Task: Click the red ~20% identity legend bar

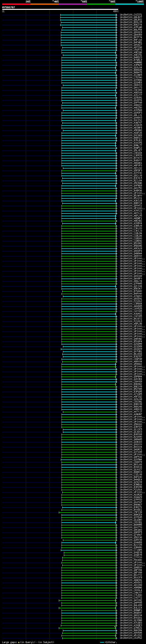Action: click(x=16, y=4)
